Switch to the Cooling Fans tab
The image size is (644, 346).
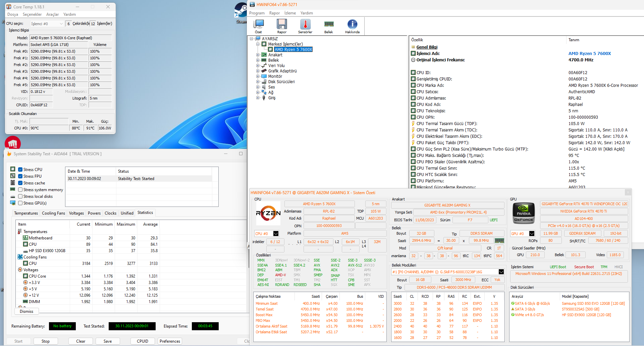pos(53,213)
